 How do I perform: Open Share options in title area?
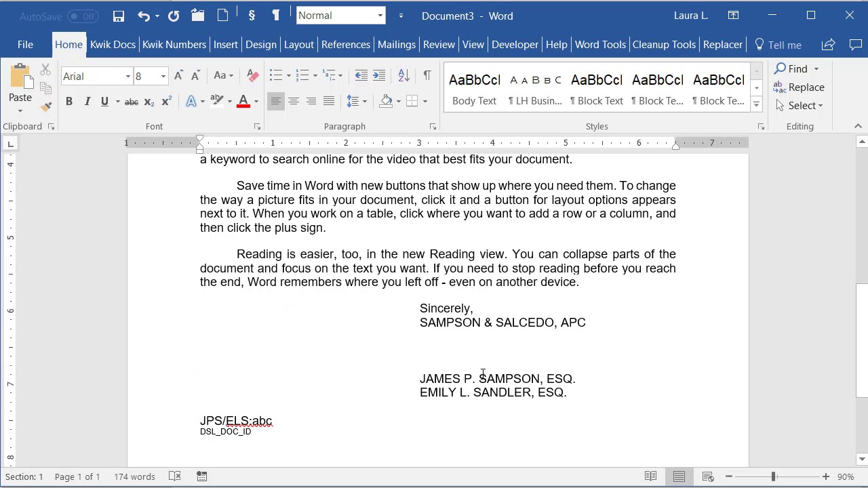coord(828,45)
